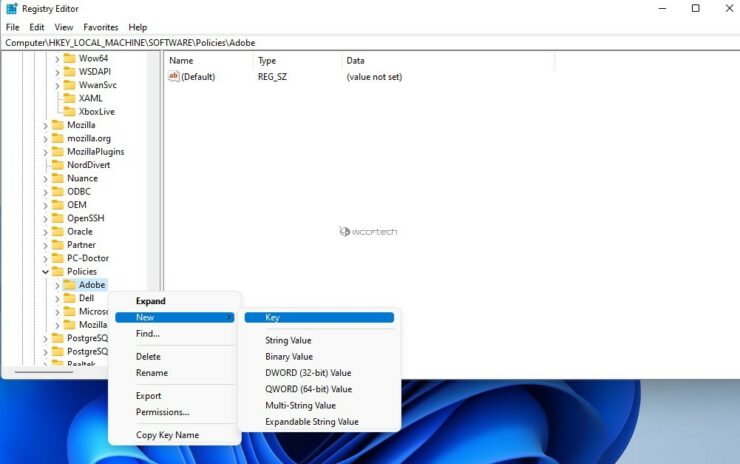Screen dimensions: 740x464
Task: Select the PC-Doctor folder icon
Action: (57, 258)
